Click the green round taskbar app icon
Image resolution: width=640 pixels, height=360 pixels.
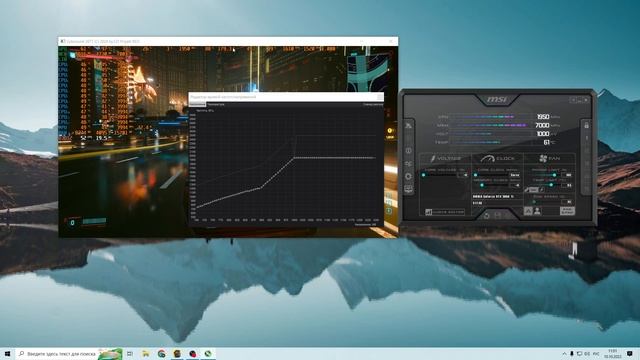pos(208,353)
